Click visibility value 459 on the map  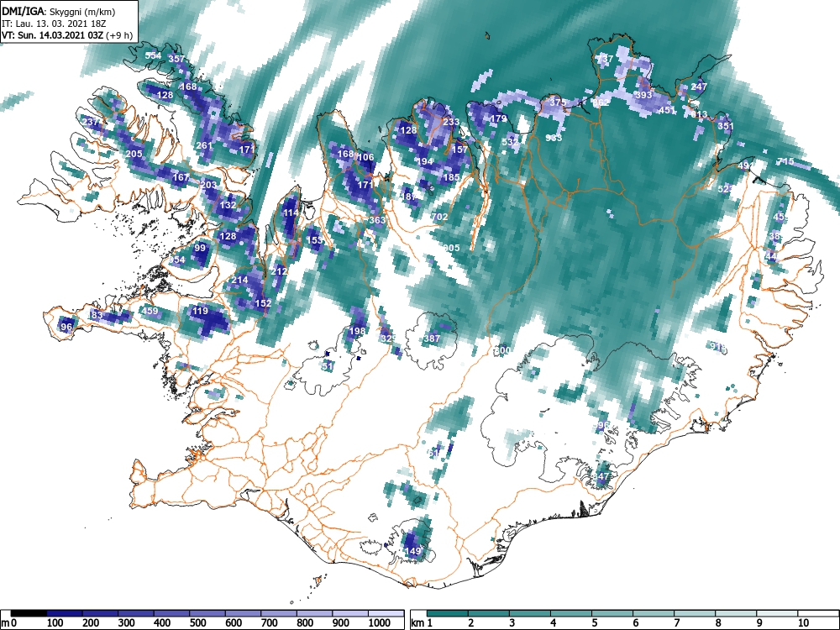150,311
